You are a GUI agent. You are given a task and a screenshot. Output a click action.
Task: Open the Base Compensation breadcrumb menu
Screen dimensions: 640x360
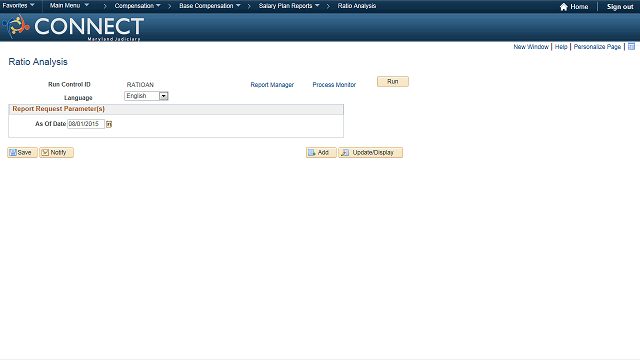pos(210,6)
